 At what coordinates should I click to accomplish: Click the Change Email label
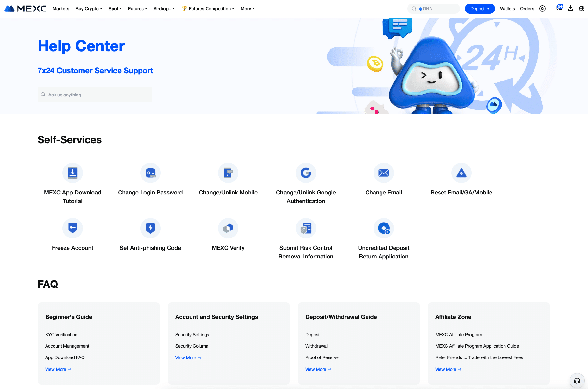point(384,193)
